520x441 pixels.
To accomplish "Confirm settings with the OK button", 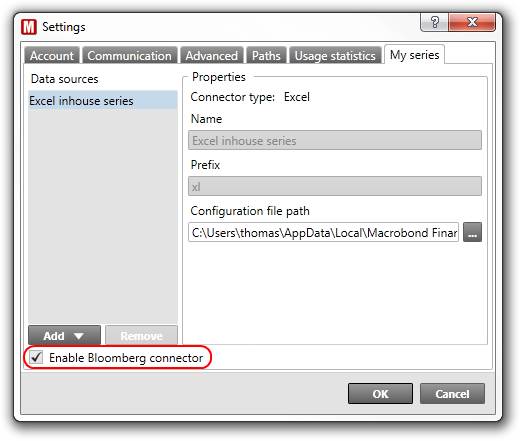I will 380,394.
